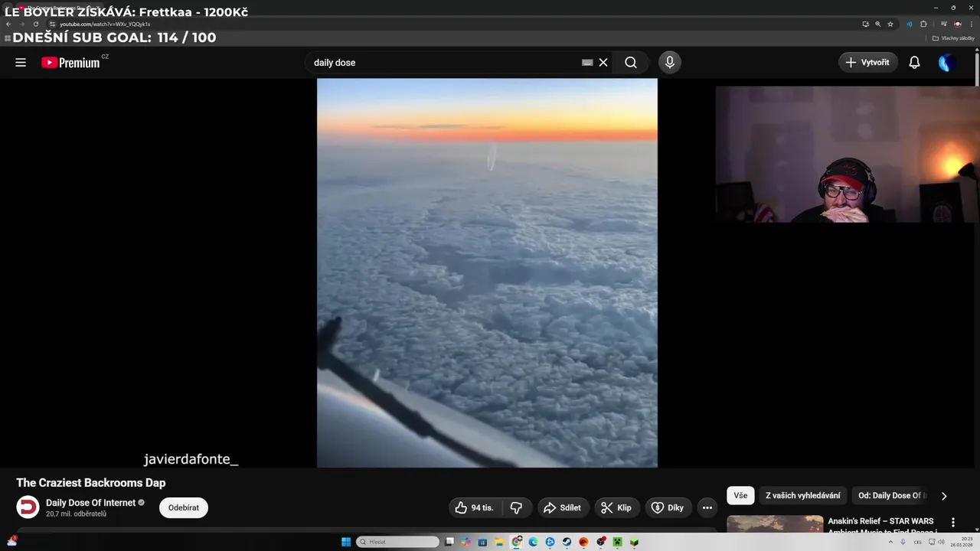Viewport: 980px width, 551px height.
Task: Open options for Anakin's Relief video
Action: [x=953, y=523]
